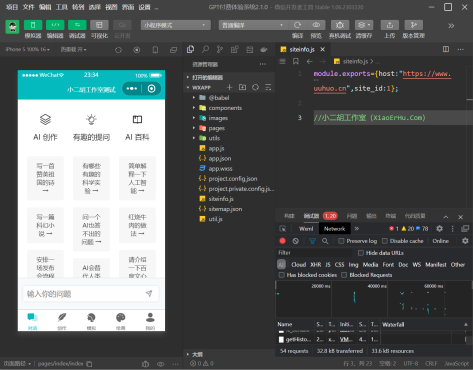This screenshot has height=370, width=473.
Task: Toggle the 编辑器 editor panel button
Action: [55, 25]
